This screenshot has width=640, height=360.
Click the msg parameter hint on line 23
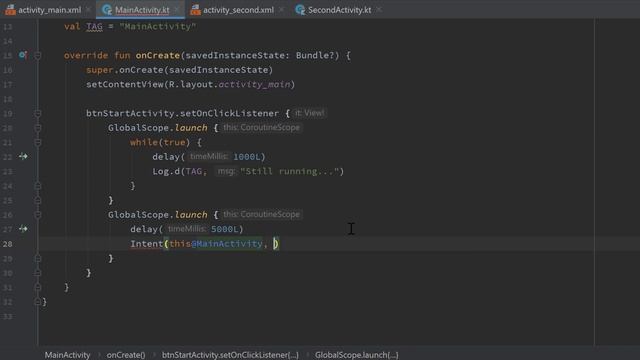pos(226,171)
